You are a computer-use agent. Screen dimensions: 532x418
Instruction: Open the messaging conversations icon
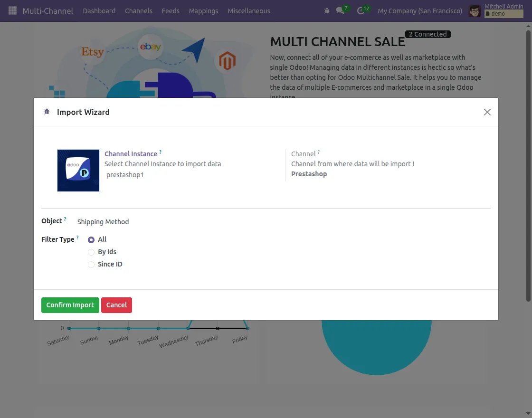341,10
